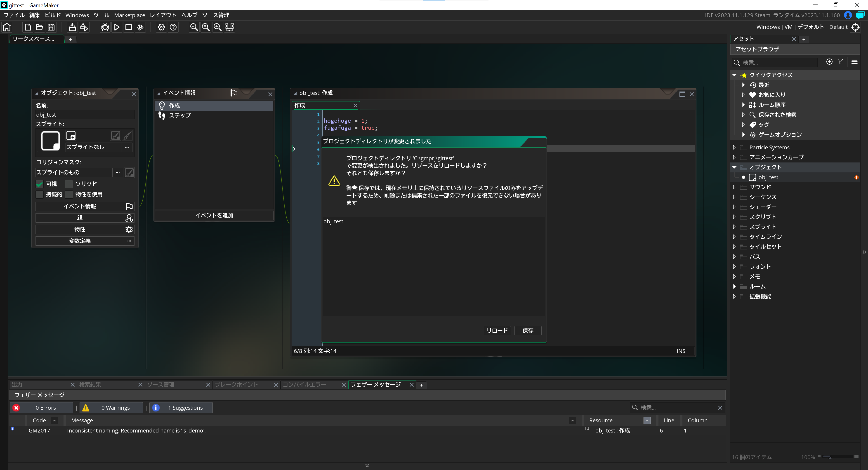Image resolution: width=868 pixels, height=470 pixels.
Task: Collapse the オブジェクト folder
Action: [x=734, y=167]
